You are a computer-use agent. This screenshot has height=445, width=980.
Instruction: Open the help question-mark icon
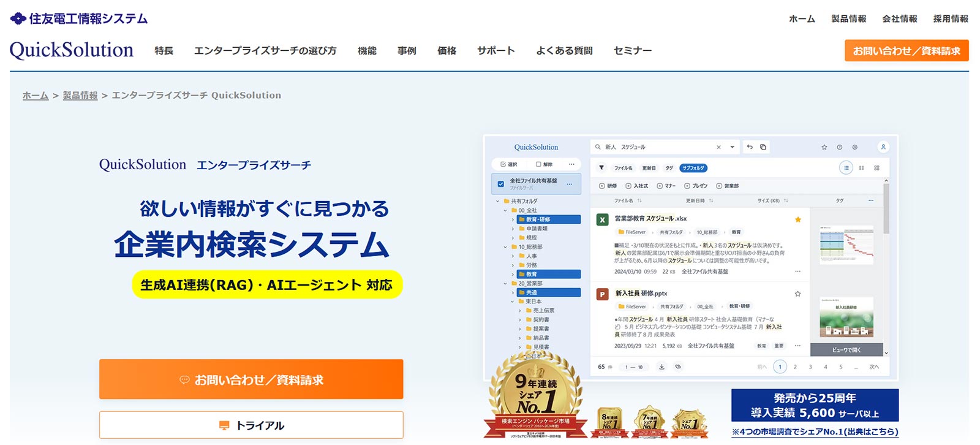coord(840,147)
